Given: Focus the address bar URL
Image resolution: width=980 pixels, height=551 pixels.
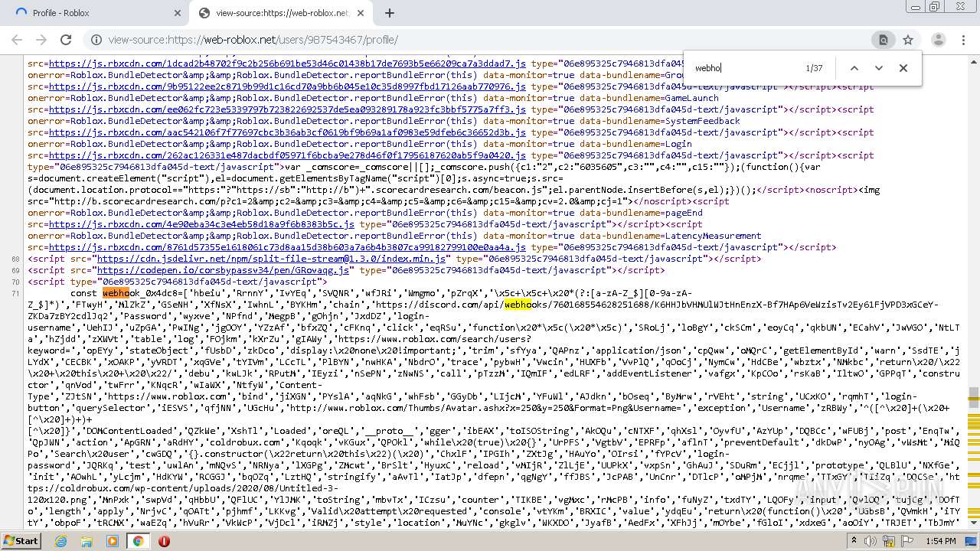Looking at the screenshot, I should point(253,40).
